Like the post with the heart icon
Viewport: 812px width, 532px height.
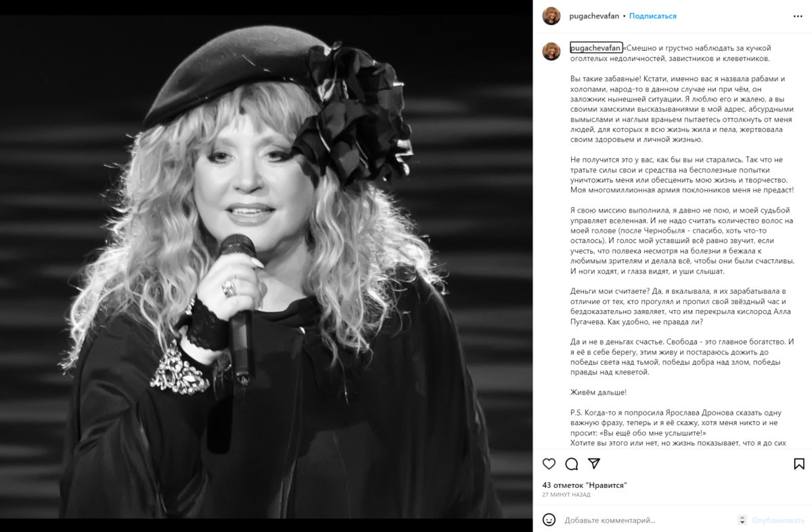[549, 464]
